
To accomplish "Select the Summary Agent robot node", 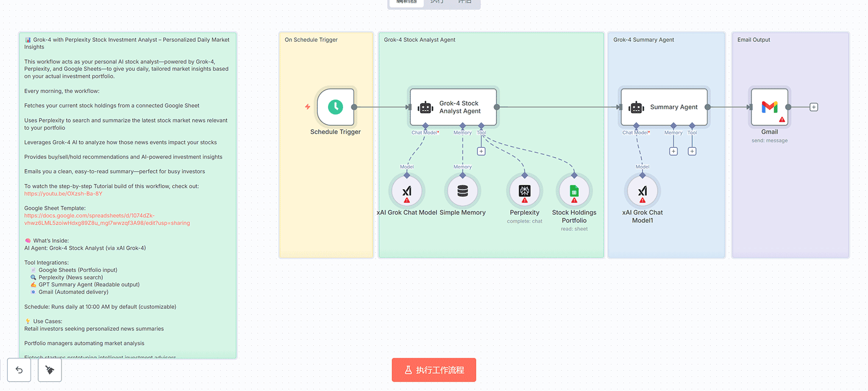I will point(664,107).
